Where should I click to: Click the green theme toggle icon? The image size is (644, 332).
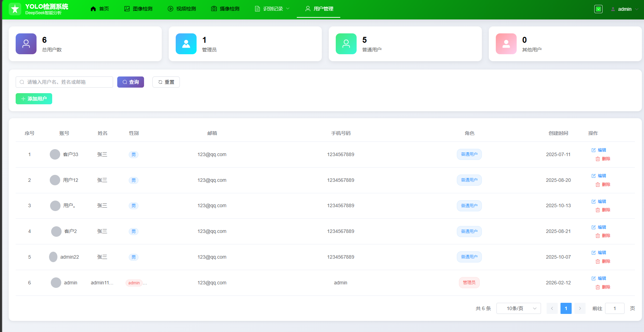(598, 9)
